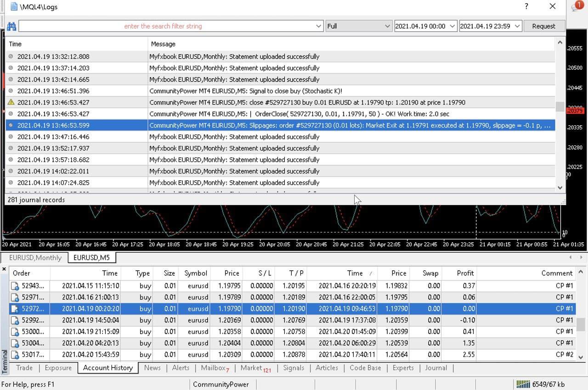Select history row with profit -0.10
This screenshot has width=588, height=390.
(x=293, y=320)
